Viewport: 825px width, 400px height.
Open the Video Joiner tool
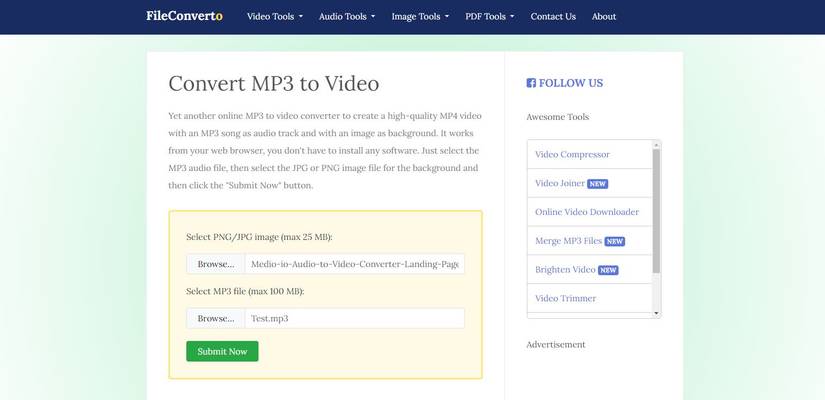click(x=560, y=183)
